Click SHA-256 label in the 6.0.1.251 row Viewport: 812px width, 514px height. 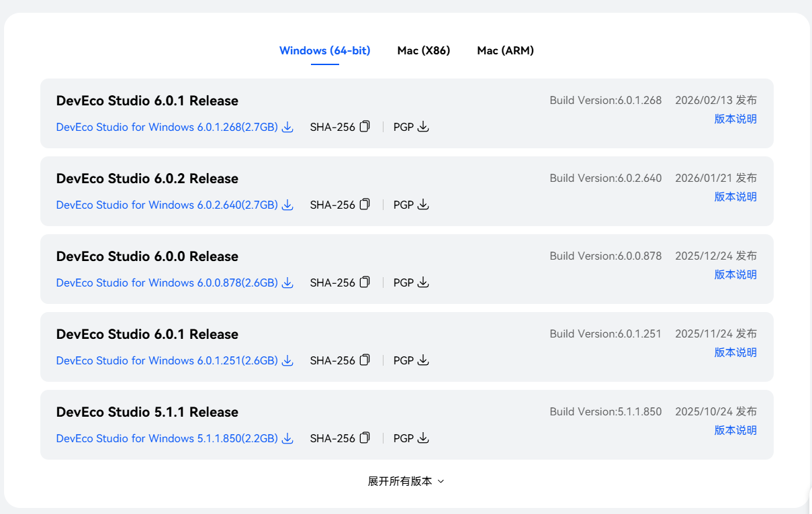click(332, 360)
